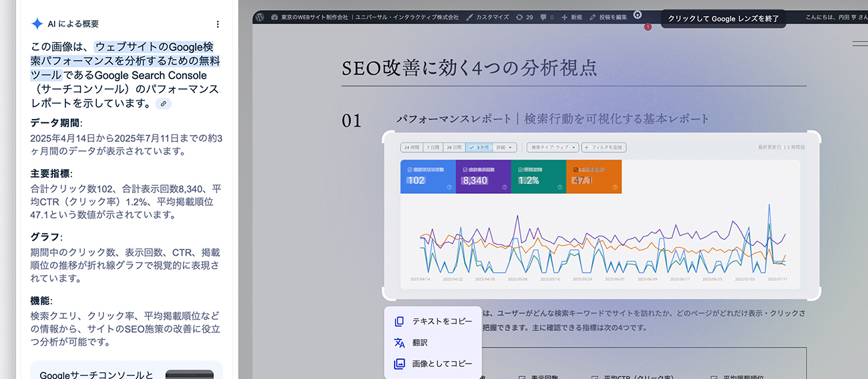Viewport: 868px width, 379px height.
Task: Click help icon on green CTR card
Action: click(x=560, y=188)
